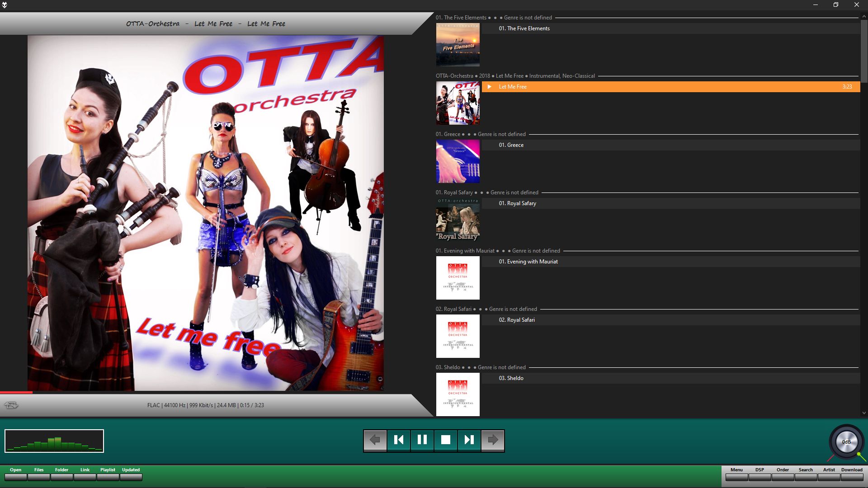Click the gray back arrow button
This screenshot has height=488, width=868.
tap(375, 440)
